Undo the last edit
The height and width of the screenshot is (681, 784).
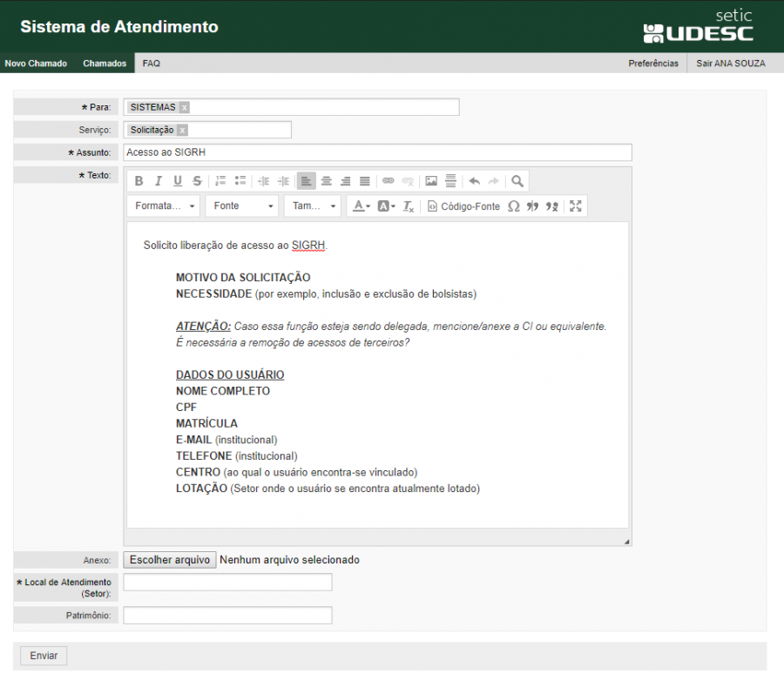[x=474, y=181]
